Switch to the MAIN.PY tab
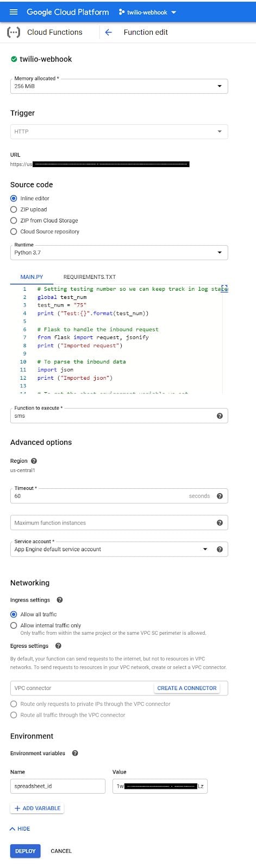256x868 pixels. pyautogui.click(x=32, y=277)
